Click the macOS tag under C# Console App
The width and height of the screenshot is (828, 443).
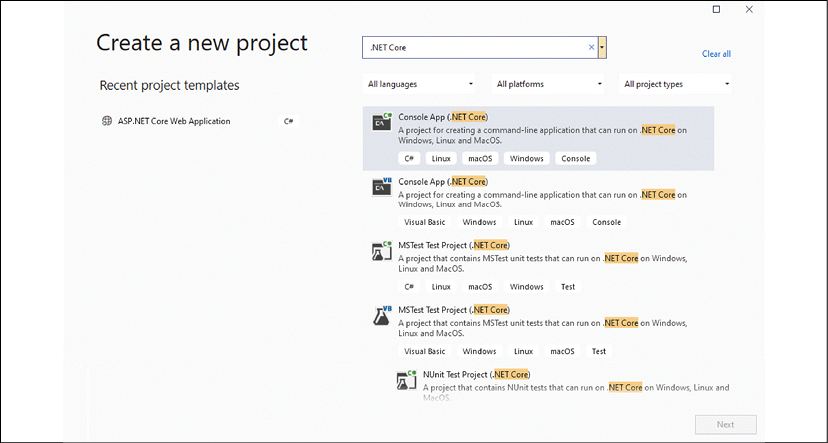pos(480,158)
